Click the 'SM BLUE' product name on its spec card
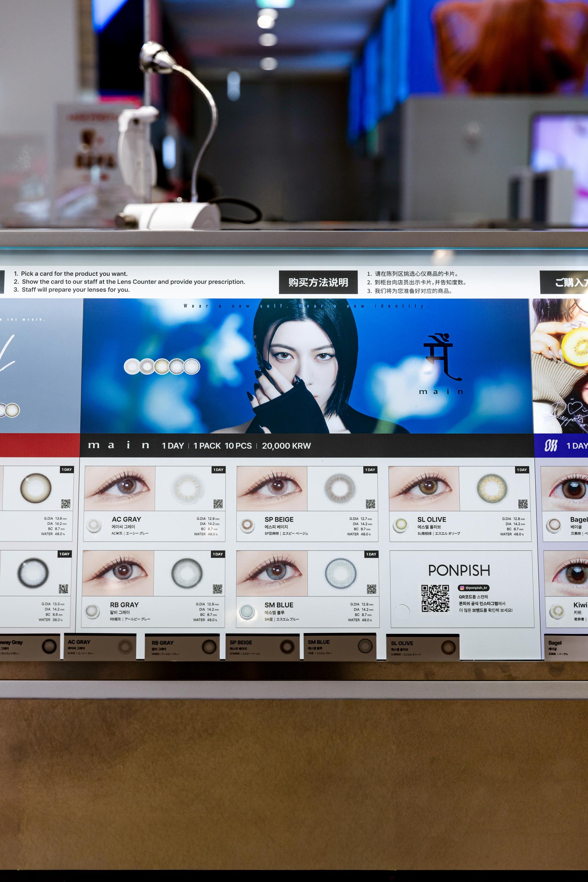Viewport: 588px width, 882px height. pyautogui.click(x=279, y=605)
